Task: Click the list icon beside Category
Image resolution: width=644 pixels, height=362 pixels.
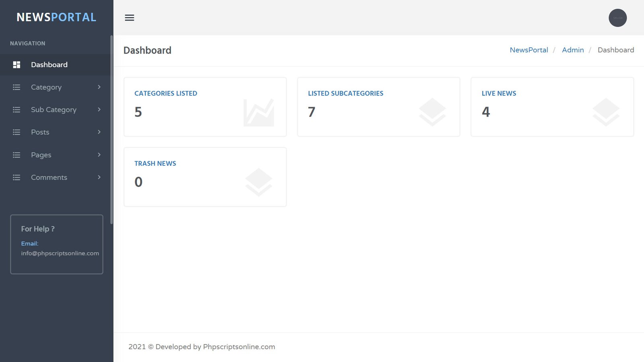Action: click(x=17, y=87)
